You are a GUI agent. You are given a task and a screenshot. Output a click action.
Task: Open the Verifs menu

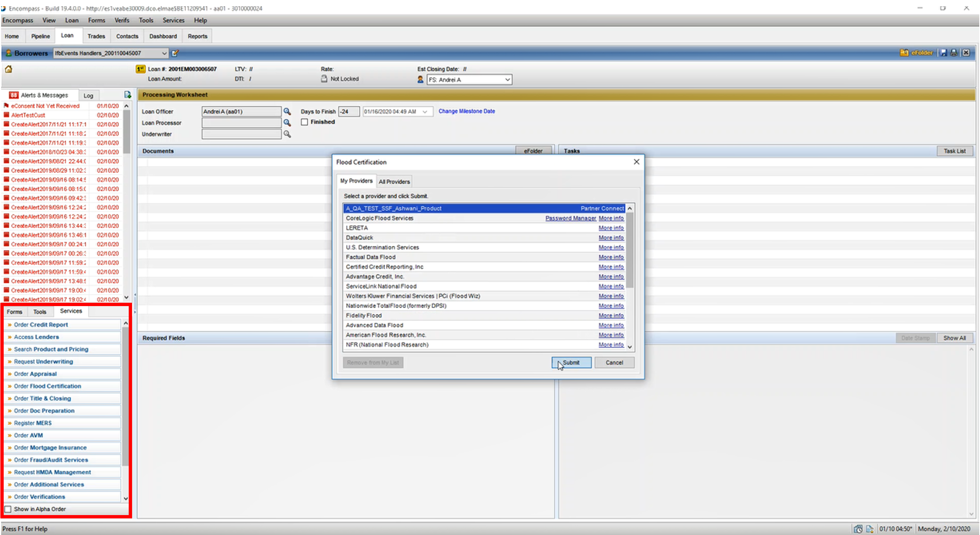coord(122,20)
